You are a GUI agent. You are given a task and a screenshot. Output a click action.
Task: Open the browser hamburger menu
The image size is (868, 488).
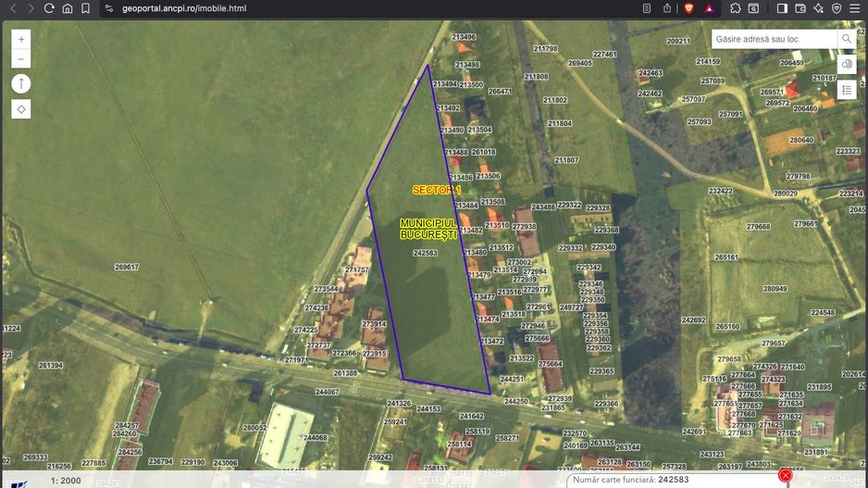[855, 8]
